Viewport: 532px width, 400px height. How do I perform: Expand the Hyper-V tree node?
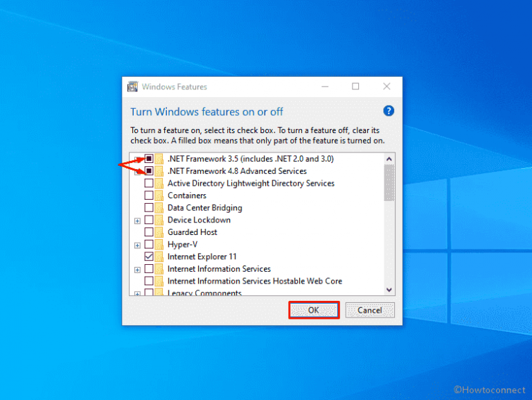point(137,245)
